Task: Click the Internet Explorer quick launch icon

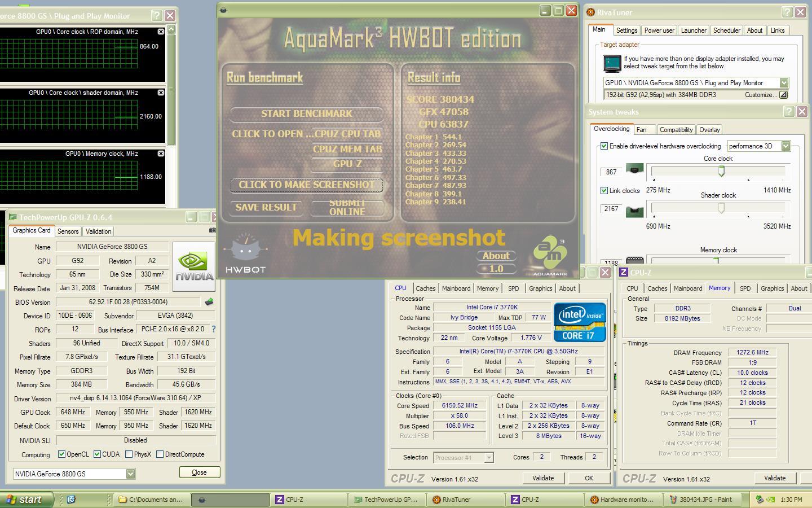Action: coord(71,499)
